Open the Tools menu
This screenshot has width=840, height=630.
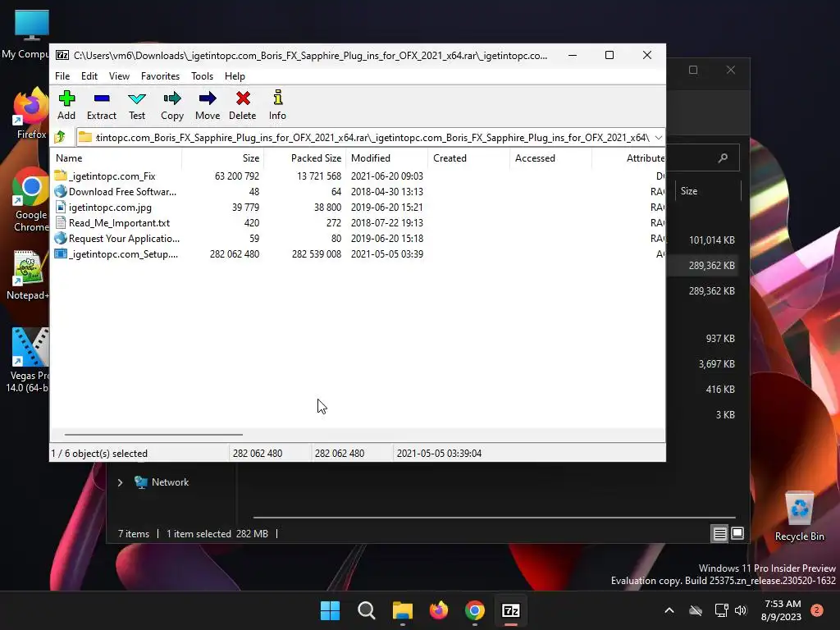coord(202,76)
